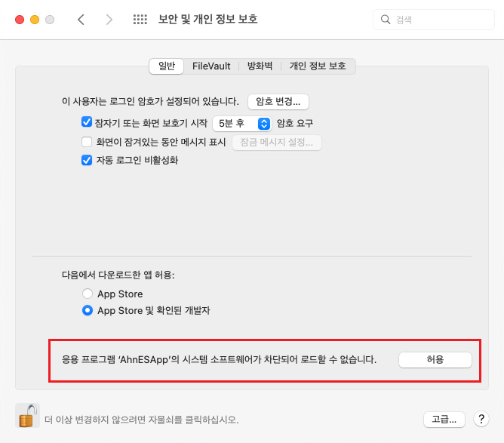Toggle 잠자기 또는 화면 보호기 시작 checkbox
The image size is (504, 443).
[87, 122]
